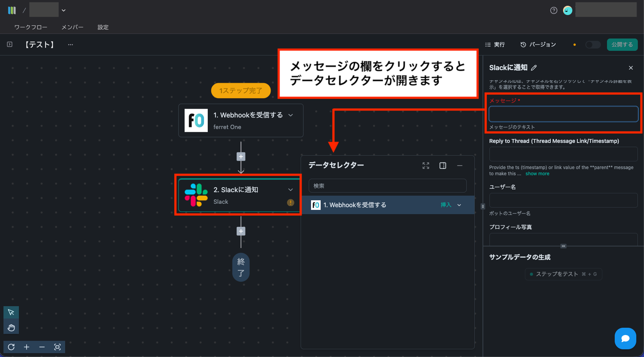The width and height of the screenshot is (644, 357).
Task: Select the Slackに通知 step card
Action: (239, 195)
